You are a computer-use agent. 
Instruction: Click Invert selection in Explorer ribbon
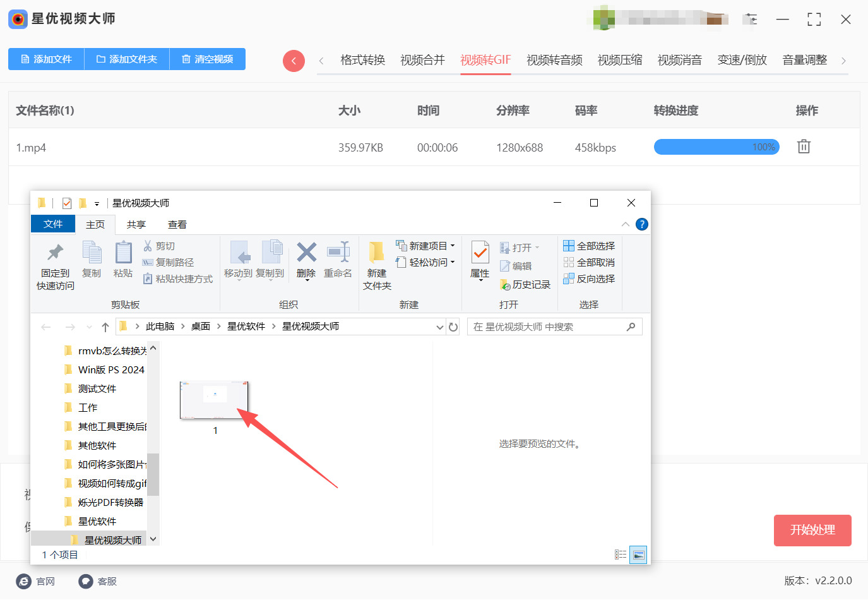[x=589, y=279]
